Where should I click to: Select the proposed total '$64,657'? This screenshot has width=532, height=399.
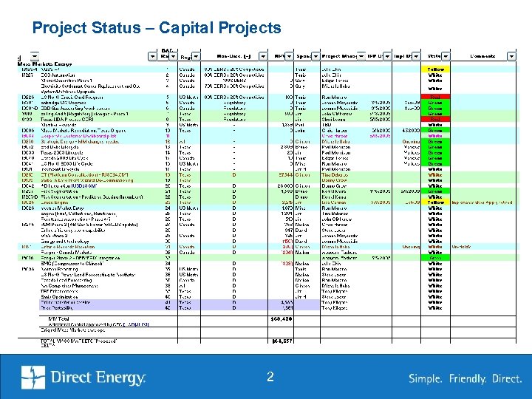(282, 341)
